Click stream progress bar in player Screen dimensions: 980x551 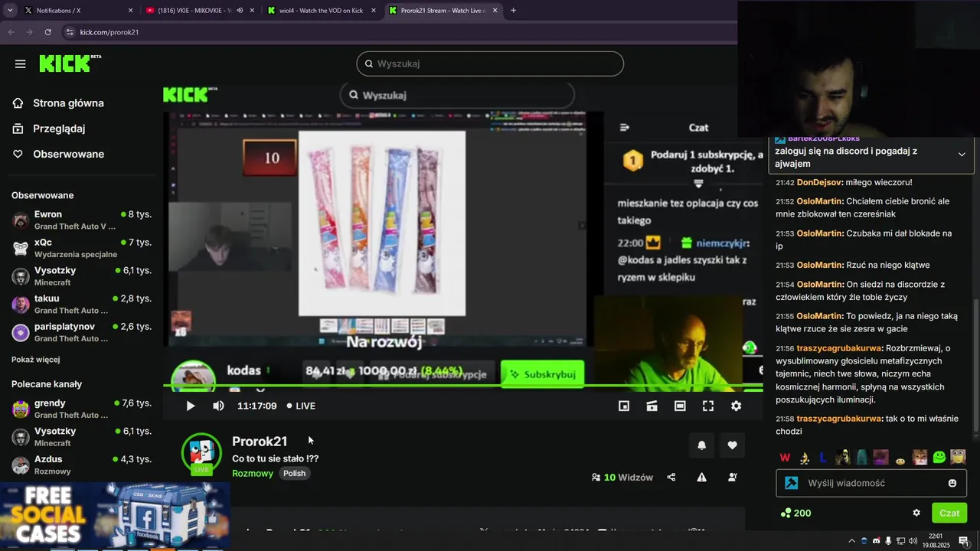[462, 386]
